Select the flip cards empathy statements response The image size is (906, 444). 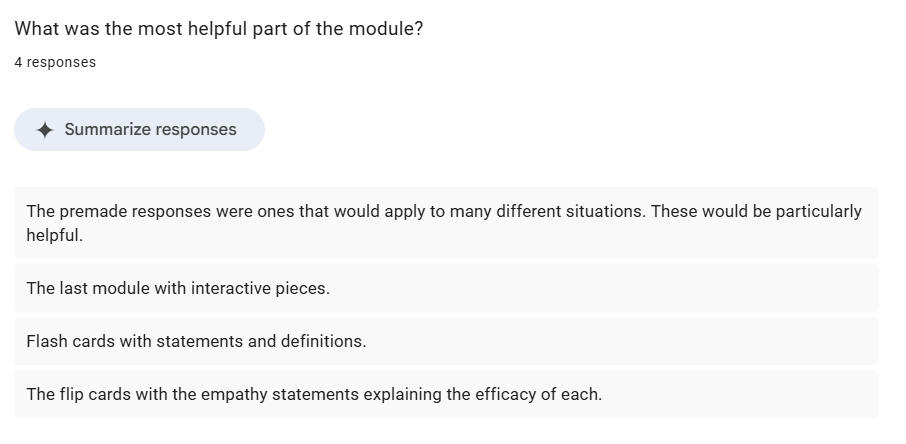tap(446, 394)
